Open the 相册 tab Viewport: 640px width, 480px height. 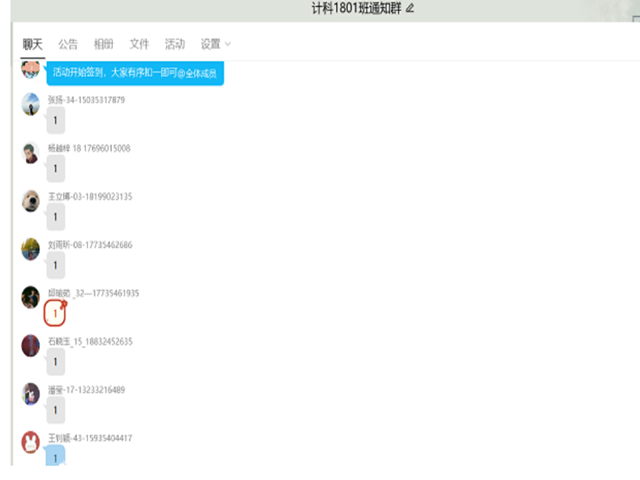(x=104, y=44)
